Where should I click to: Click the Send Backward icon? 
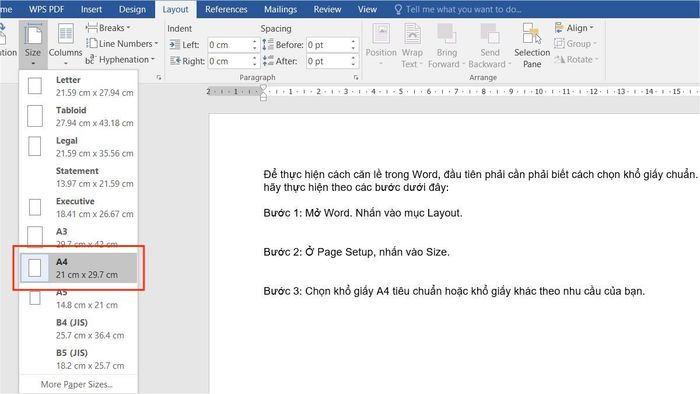pyautogui.click(x=489, y=45)
